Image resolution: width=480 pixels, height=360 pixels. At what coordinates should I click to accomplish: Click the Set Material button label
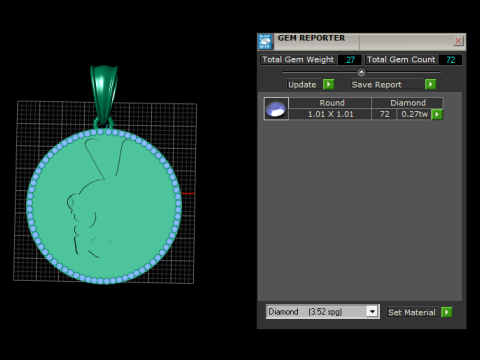412,312
